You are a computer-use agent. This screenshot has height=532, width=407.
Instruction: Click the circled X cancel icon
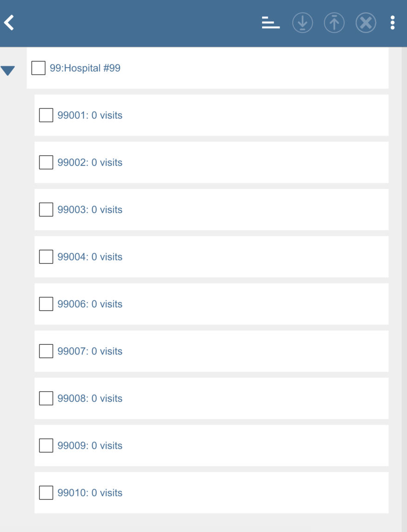pos(365,23)
